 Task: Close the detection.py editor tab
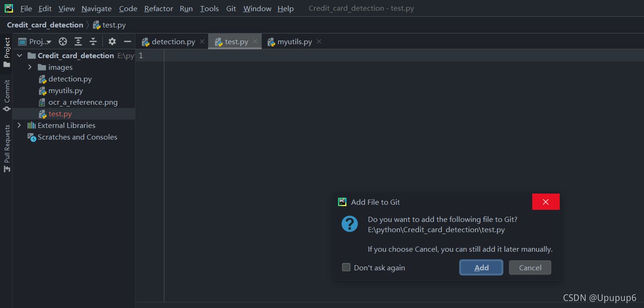pyautogui.click(x=202, y=41)
